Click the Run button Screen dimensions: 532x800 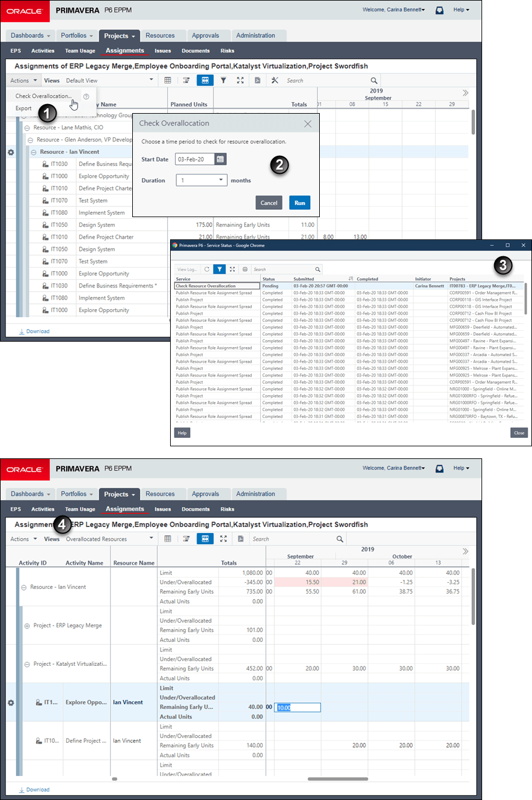coord(299,203)
